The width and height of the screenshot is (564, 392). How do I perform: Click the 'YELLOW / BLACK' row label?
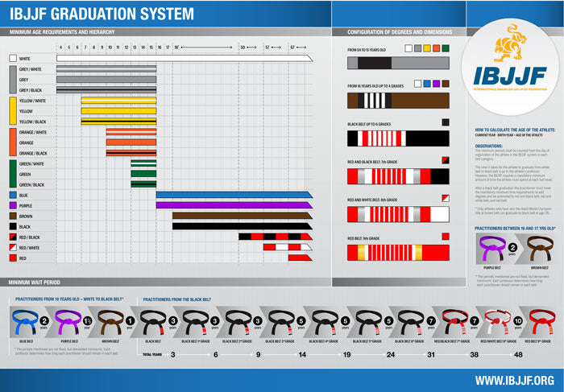pyautogui.click(x=33, y=122)
